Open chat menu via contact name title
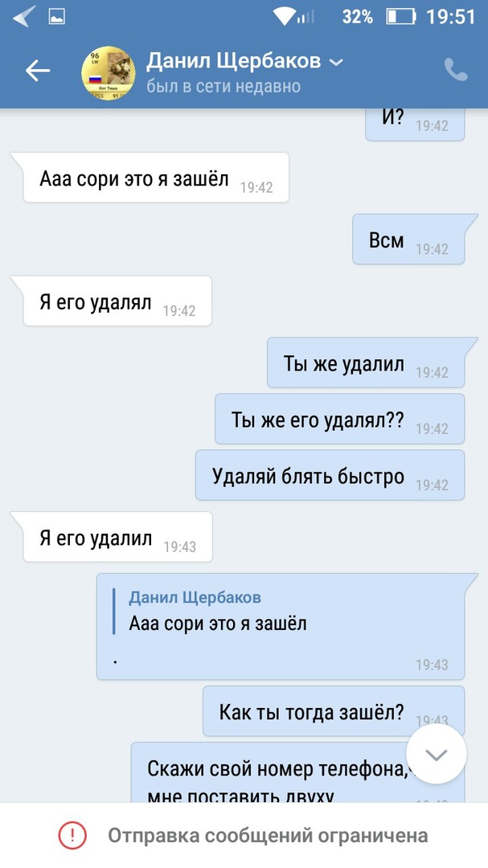 pos(233,61)
